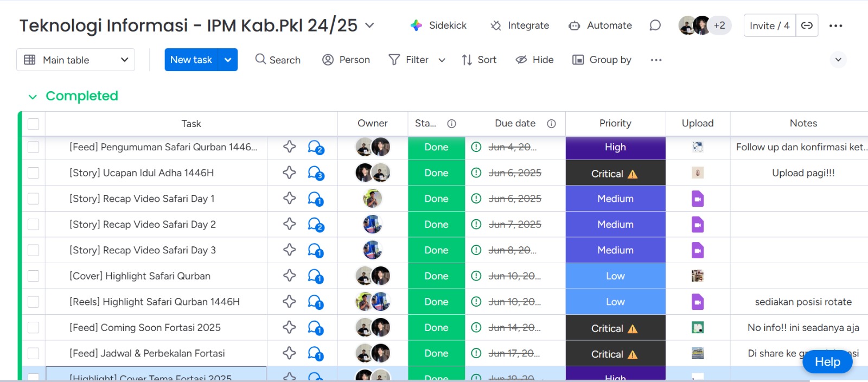Open the Group by menu
The image size is (868, 382).
[x=602, y=60]
